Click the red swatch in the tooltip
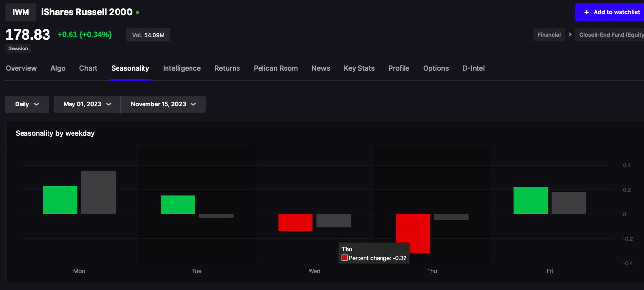This screenshot has width=644, height=290. pyautogui.click(x=345, y=258)
